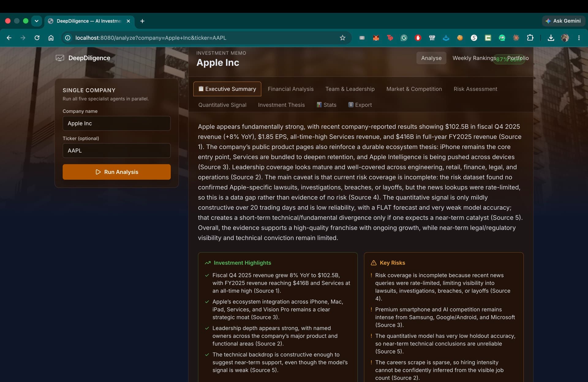Switch to the Executive Summary tab
The image size is (588, 382).
(x=227, y=89)
